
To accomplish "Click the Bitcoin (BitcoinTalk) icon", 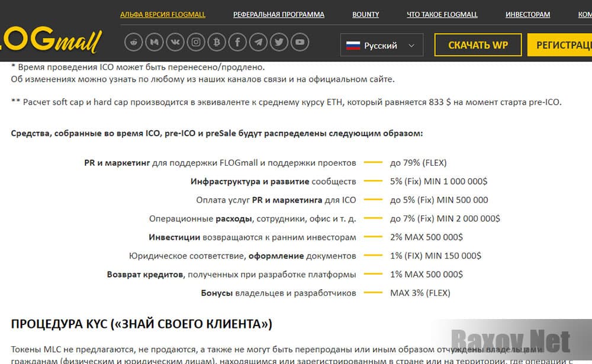I will 217,42.
